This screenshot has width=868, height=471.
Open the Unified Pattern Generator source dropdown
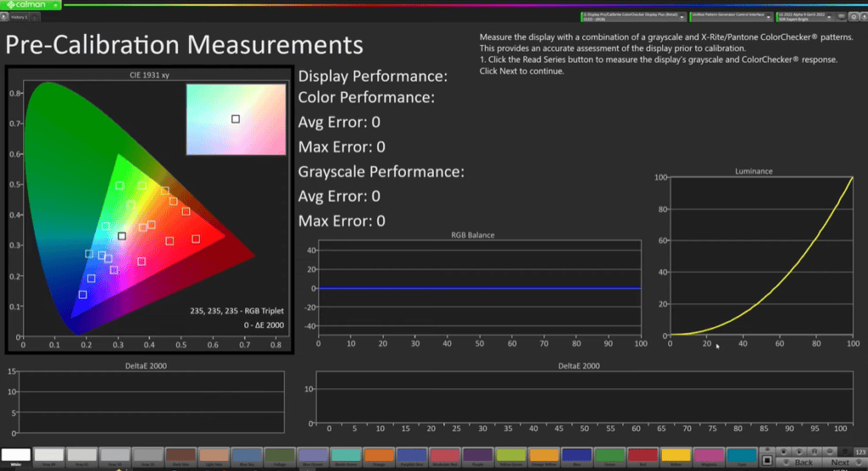[731, 17]
